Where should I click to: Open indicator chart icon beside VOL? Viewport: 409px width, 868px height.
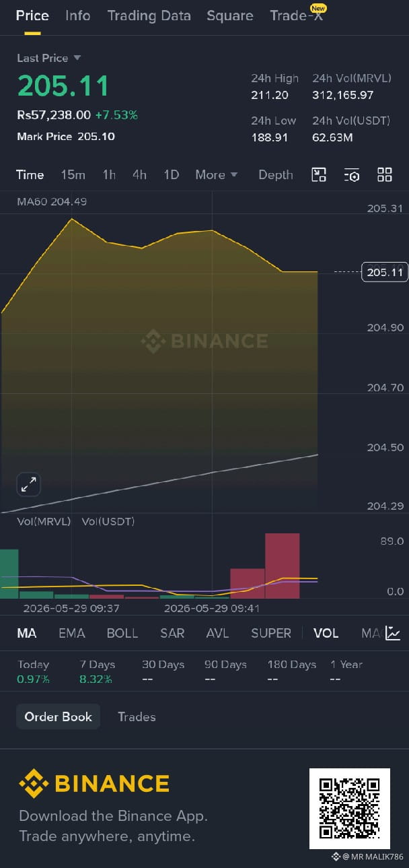393,633
